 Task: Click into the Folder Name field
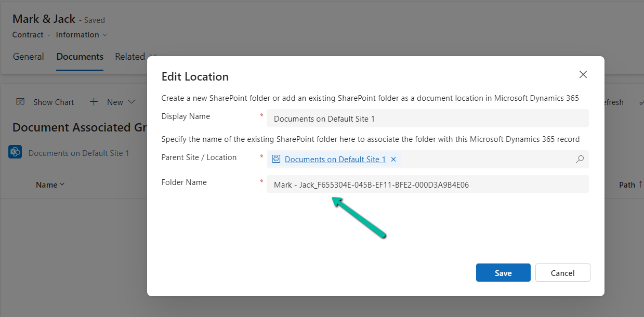(427, 184)
